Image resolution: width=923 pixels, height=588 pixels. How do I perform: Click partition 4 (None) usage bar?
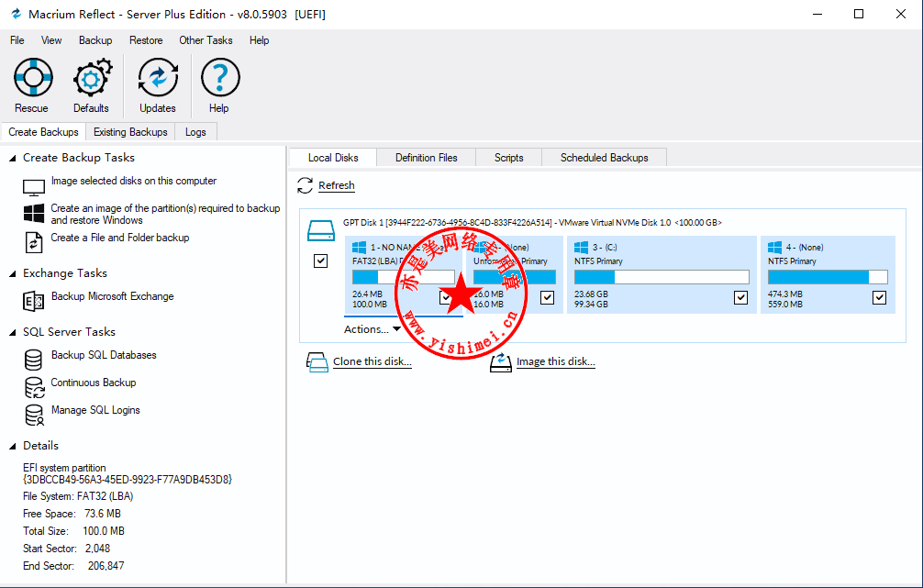(x=828, y=277)
